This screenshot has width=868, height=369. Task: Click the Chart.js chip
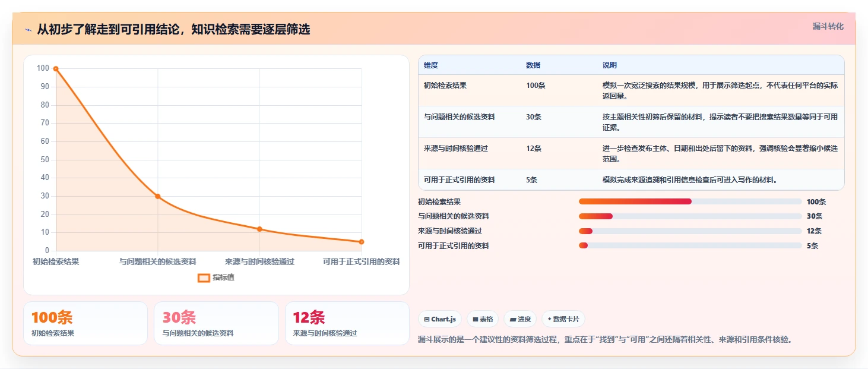tap(440, 319)
